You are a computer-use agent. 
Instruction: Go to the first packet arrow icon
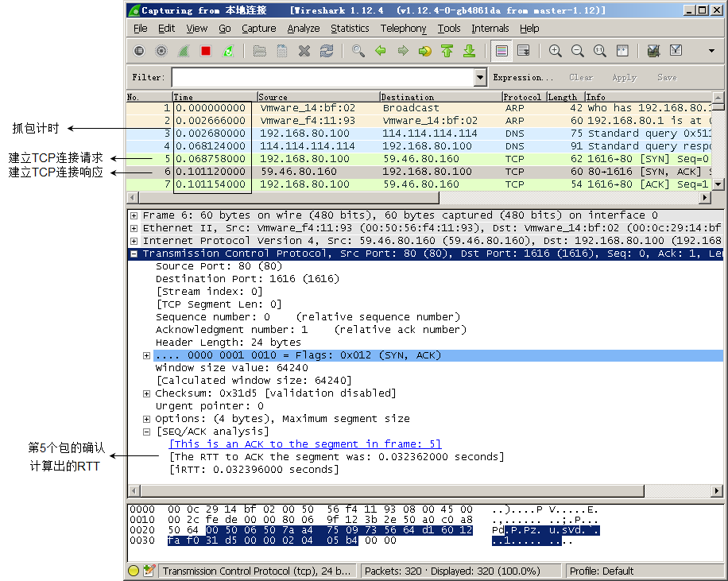coord(447,51)
